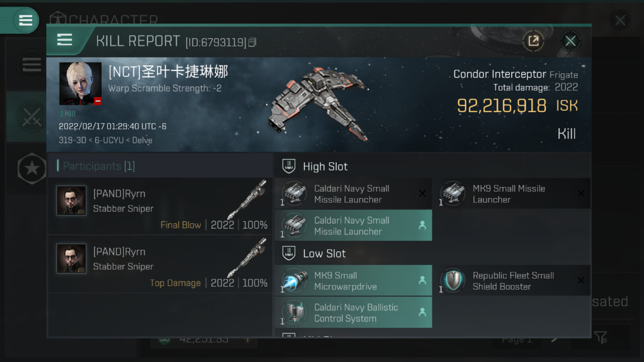Select highlighted Caldari Navy Small Missile Launcher
Screen dimensions: 644x362
[353, 226]
